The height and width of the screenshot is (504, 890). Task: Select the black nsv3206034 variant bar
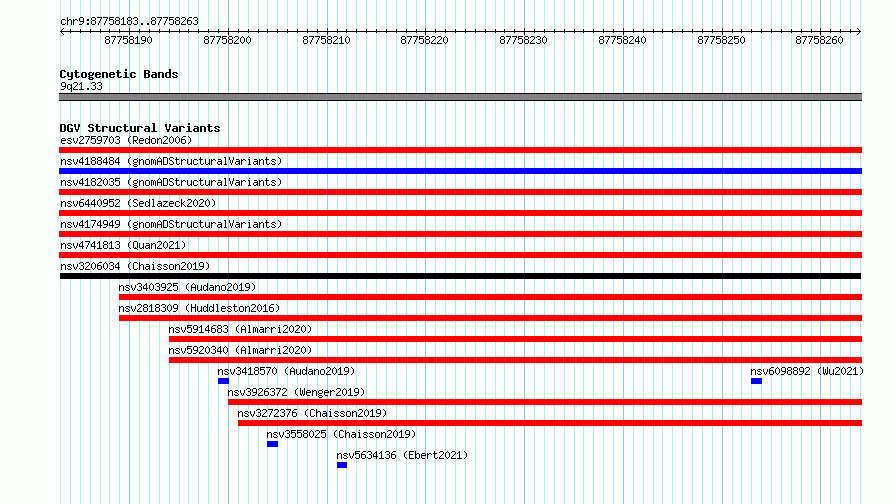pyautogui.click(x=460, y=276)
